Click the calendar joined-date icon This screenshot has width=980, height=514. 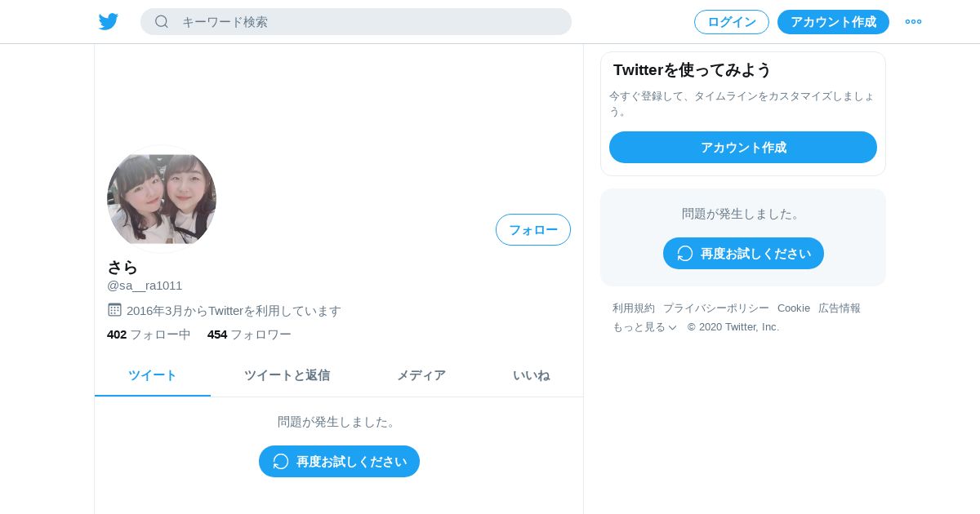tap(114, 310)
